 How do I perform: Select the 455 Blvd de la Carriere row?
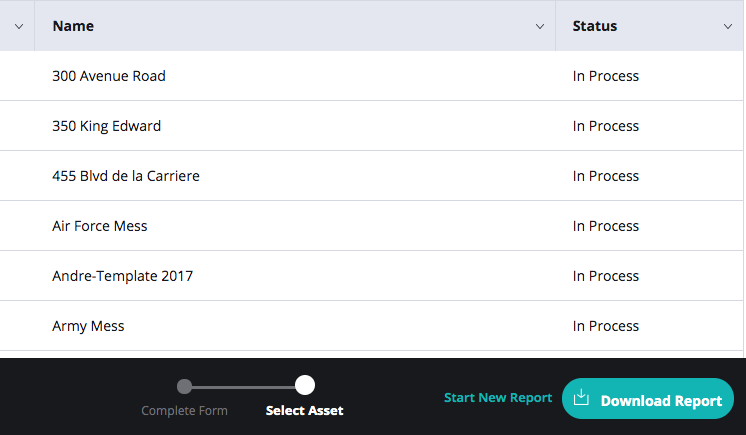point(372,176)
